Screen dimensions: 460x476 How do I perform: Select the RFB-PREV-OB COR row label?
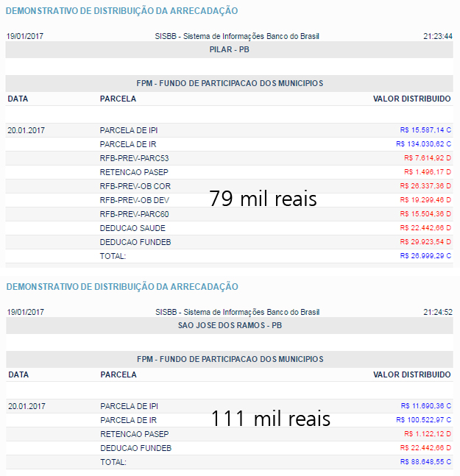(135, 186)
